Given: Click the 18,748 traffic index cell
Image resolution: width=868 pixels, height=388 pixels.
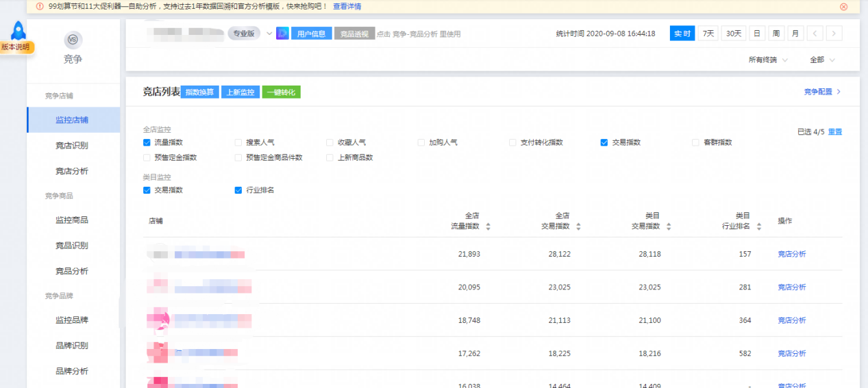Looking at the screenshot, I should (x=469, y=320).
